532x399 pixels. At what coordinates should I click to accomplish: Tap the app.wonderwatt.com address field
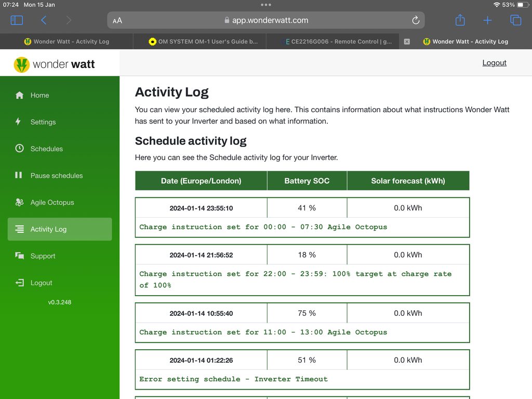click(x=266, y=20)
